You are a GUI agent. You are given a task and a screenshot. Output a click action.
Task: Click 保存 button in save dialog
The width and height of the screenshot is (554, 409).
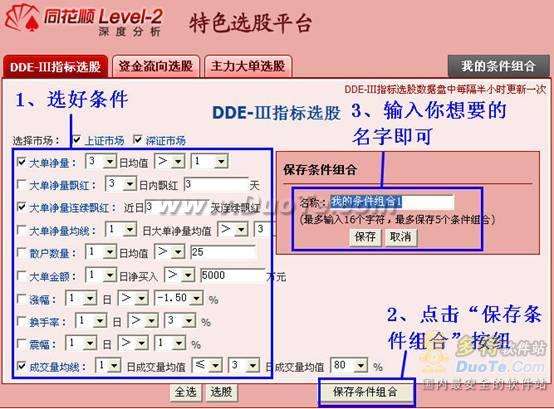[x=365, y=237]
